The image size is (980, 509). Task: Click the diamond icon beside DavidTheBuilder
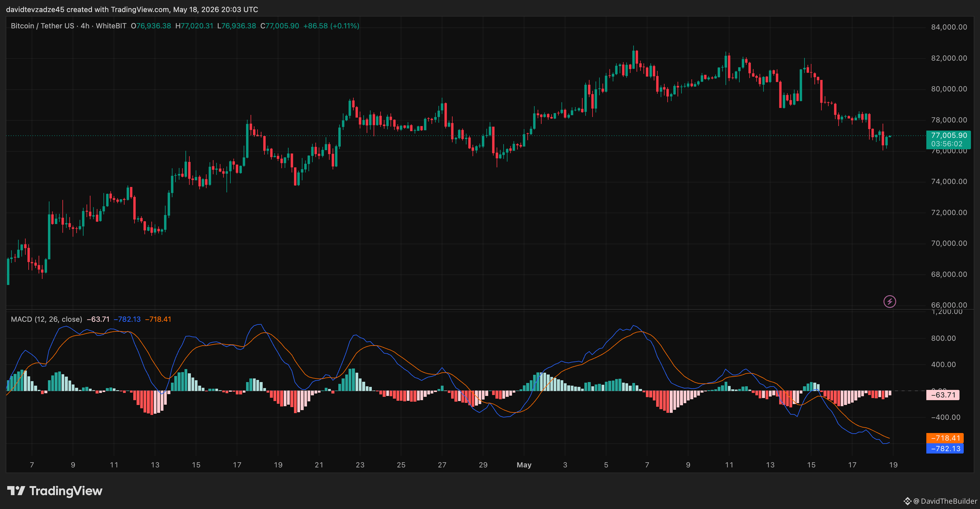[908, 501]
